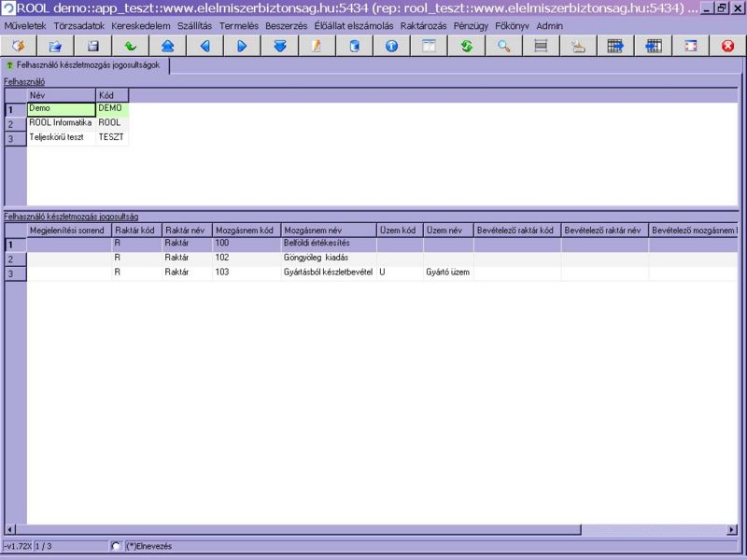Click the horizontal scrollbar right arrow
The height and width of the screenshot is (560, 747).
coord(731,530)
